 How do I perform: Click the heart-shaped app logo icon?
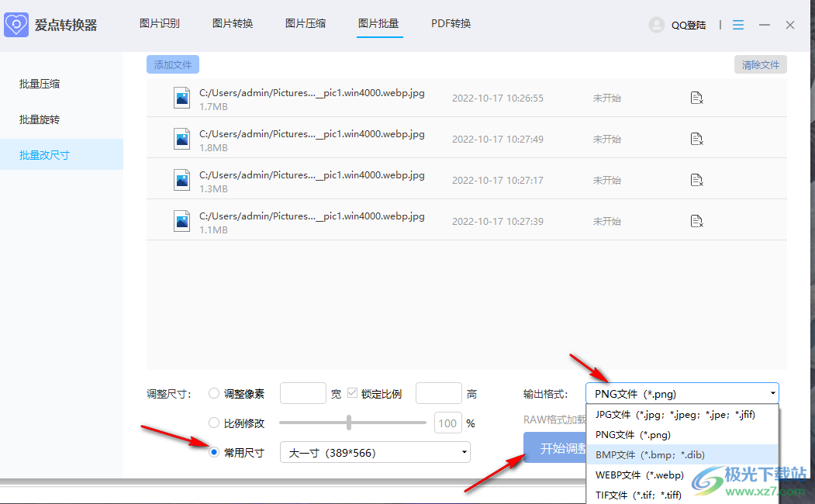[16, 24]
